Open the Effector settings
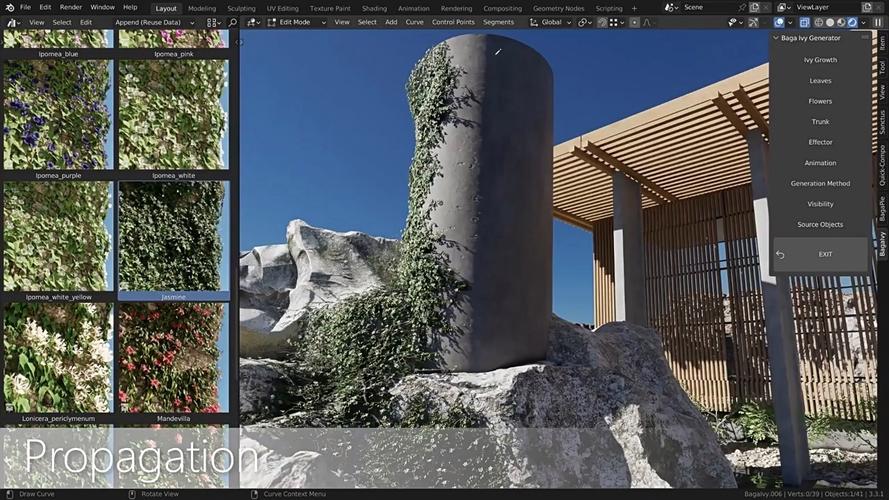 coord(820,142)
